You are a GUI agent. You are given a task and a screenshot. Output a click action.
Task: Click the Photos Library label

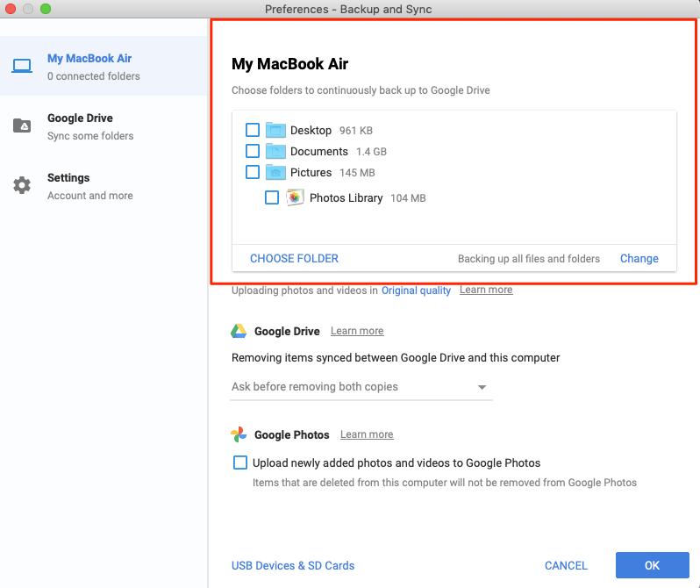[x=346, y=198]
